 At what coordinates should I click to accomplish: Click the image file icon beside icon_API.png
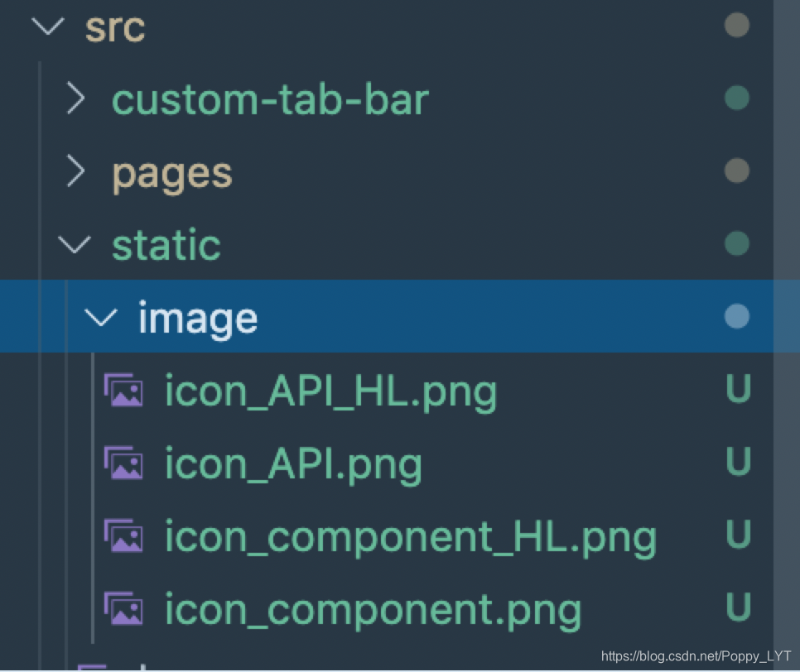pyautogui.click(x=123, y=463)
